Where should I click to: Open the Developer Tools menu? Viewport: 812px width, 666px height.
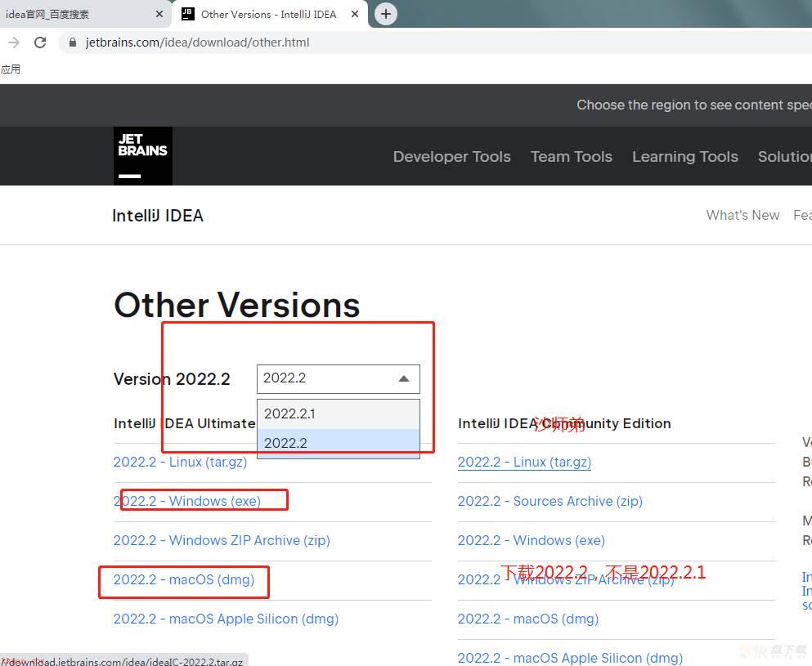tap(451, 156)
